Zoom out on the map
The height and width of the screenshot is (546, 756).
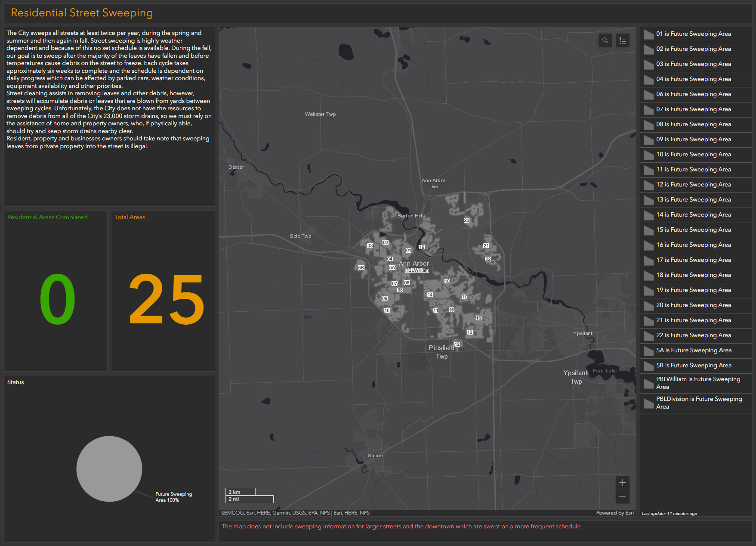tap(622, 497)
